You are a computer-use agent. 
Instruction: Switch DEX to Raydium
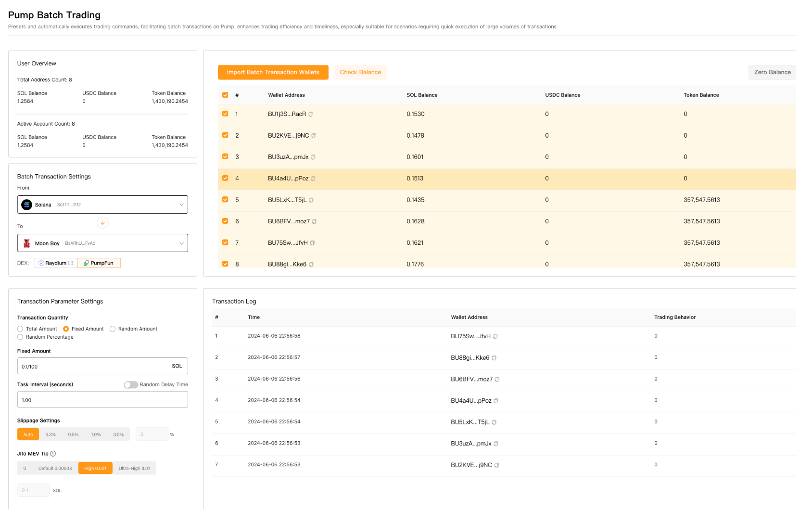pyautogui.click(x=54, y=263)
